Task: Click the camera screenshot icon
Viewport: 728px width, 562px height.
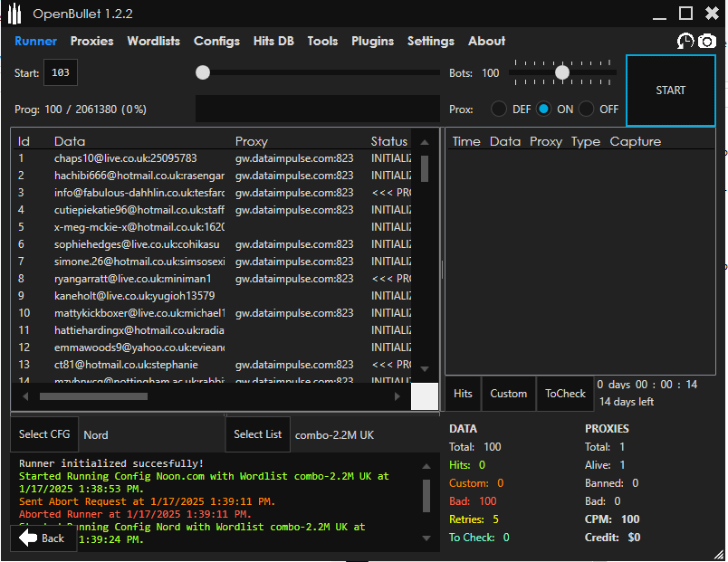Action: 706,42
